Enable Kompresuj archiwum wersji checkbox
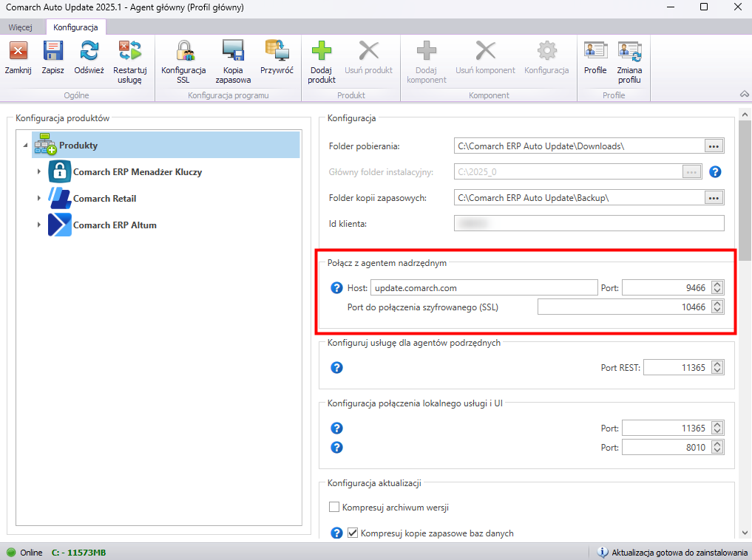This screenshot has height=560, width=752. pyautogui.click(x=333, y=508)
